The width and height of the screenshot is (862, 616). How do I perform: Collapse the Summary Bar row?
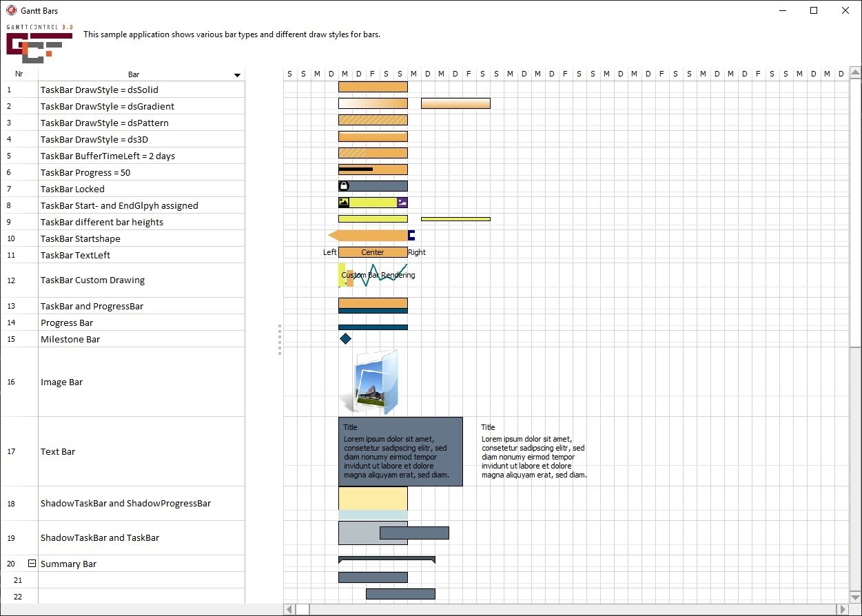click(x=32, y=564)
